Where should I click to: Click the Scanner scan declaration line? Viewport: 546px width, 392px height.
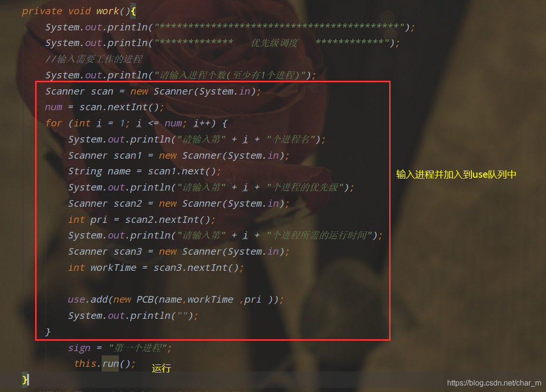(x=153, y=91)
